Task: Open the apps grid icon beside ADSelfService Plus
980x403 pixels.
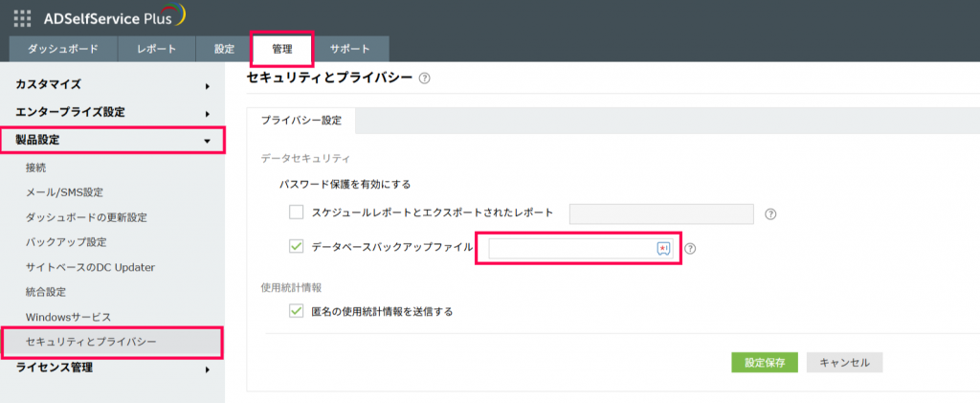Action: click(22, 19)
